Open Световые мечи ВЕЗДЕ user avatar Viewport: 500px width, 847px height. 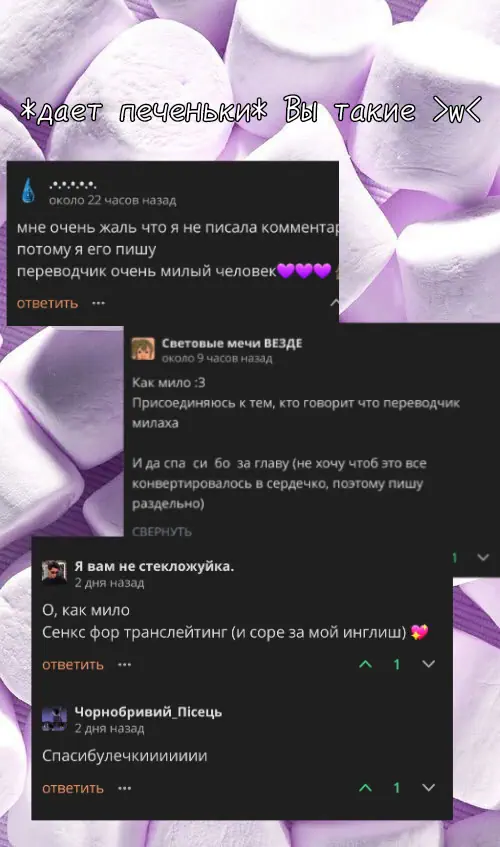143,349
